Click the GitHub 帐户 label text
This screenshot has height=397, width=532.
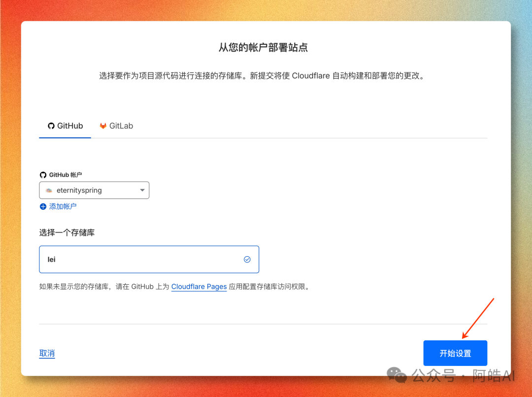[66, 175]
